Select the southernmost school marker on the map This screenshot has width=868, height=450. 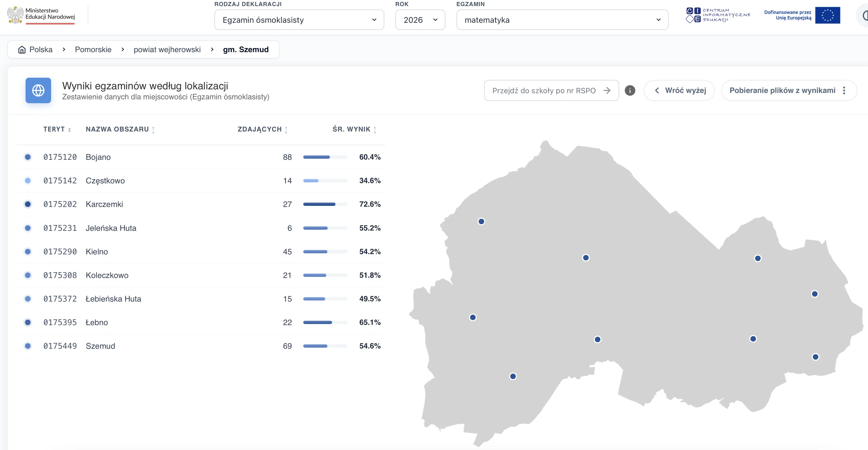pyautogui.click(x=513, y=376)
